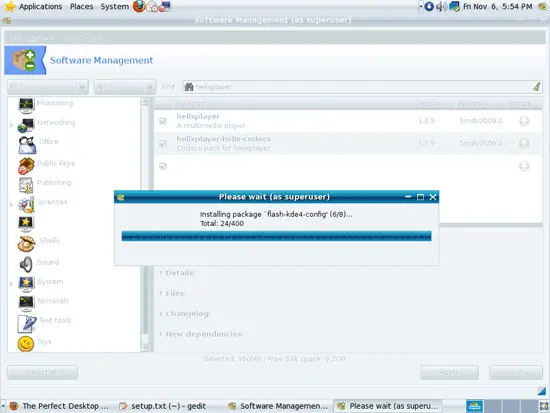The image size is (550, 413).
Task: Open the first All filter dropdown
Action: pyautogui.click(x=48, y=87)
